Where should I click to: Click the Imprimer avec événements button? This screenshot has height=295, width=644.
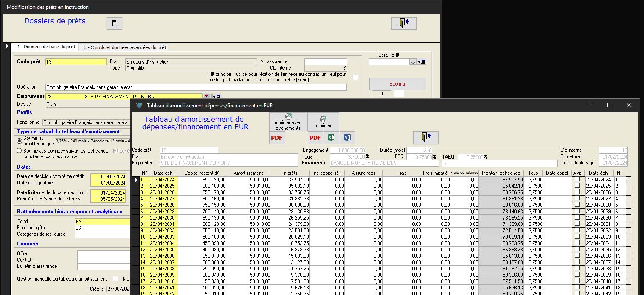pos(288,122)
